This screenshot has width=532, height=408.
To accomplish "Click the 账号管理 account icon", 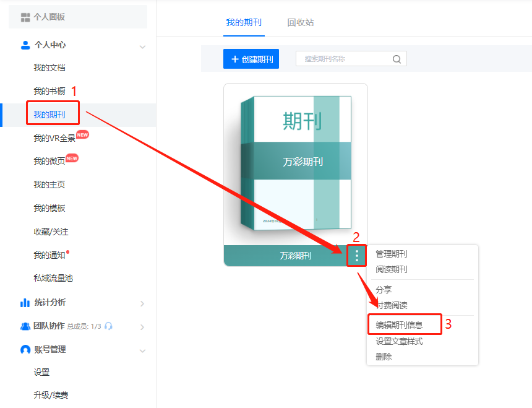I will (25, 350).
